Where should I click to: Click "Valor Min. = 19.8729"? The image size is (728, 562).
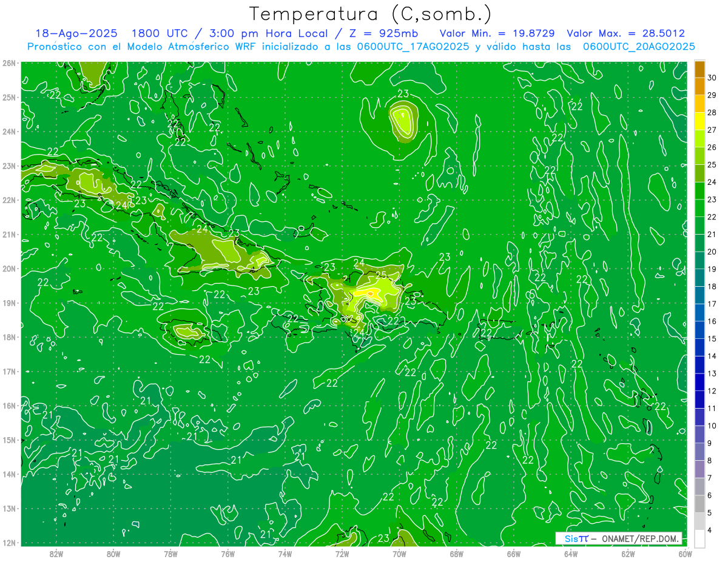click(497, 33)
